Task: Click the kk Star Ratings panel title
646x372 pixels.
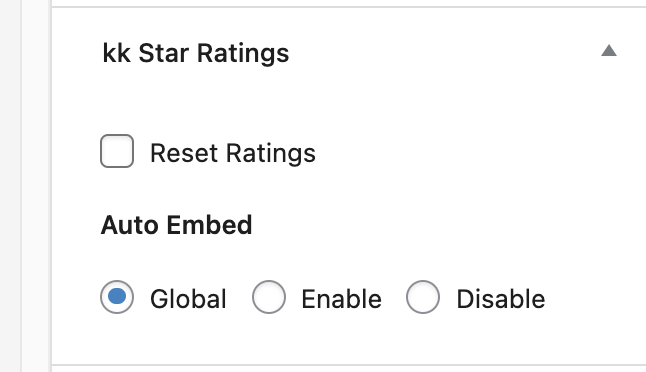Action: 196,54
